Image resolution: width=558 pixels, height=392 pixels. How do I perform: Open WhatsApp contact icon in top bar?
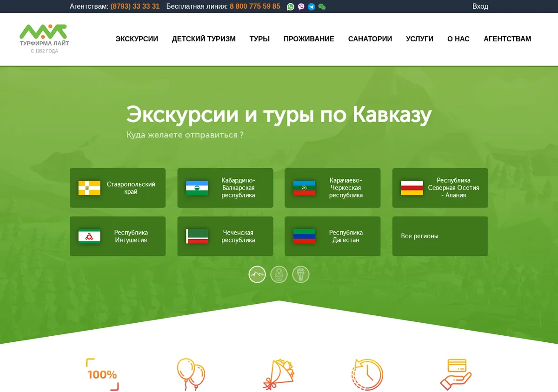(291, 7)
